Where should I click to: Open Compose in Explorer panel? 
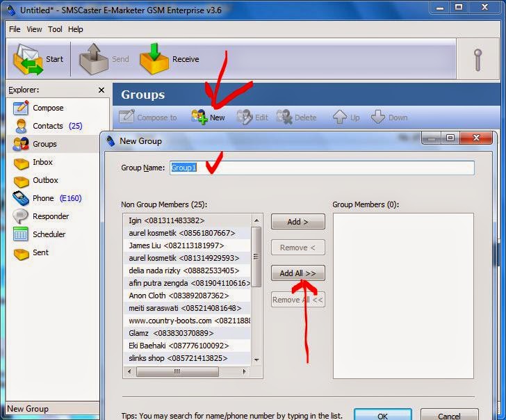coord(38,108)
